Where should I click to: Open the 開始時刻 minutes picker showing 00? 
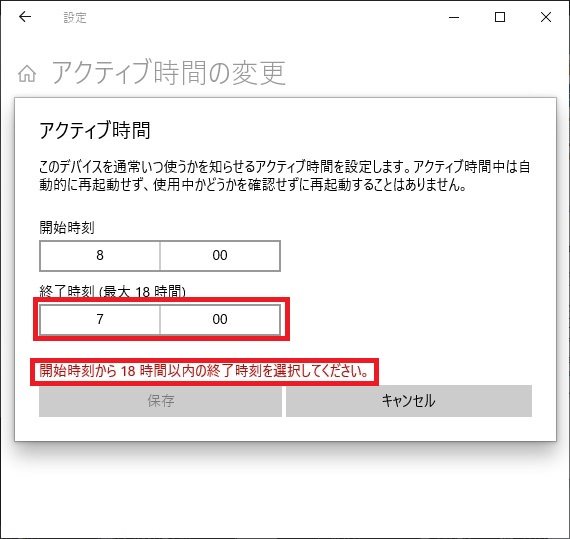pos(220,256)
